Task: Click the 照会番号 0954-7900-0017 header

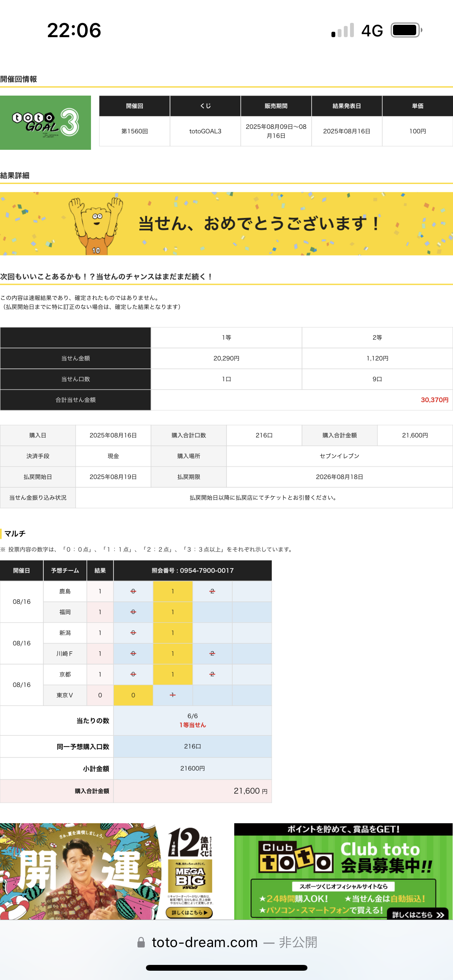Action: pos(192,571)
